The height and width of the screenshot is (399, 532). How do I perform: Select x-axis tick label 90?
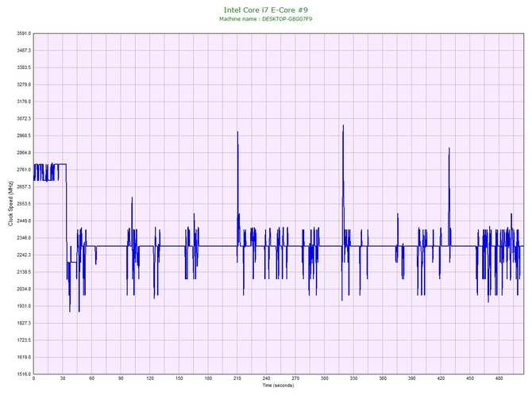point(121,378)
